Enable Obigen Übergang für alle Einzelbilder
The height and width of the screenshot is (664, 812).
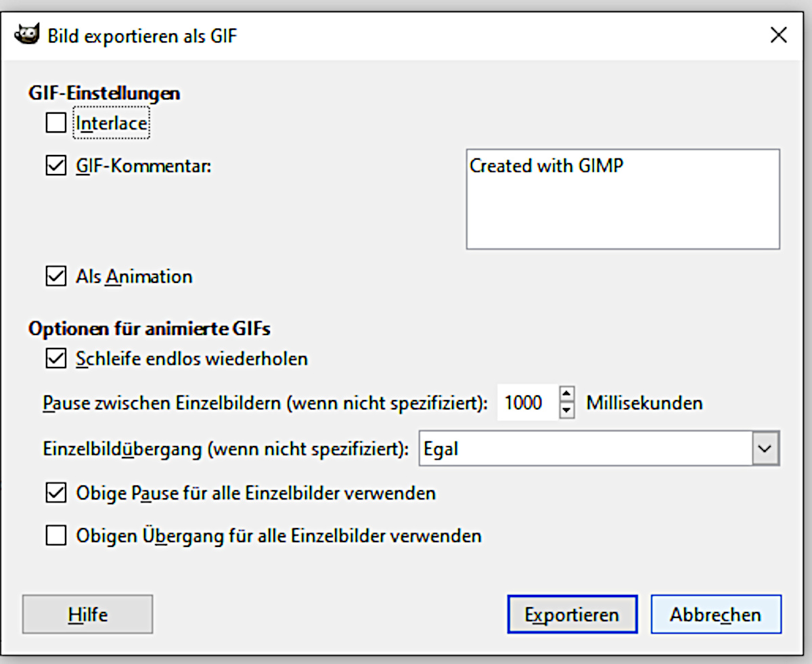56,536
